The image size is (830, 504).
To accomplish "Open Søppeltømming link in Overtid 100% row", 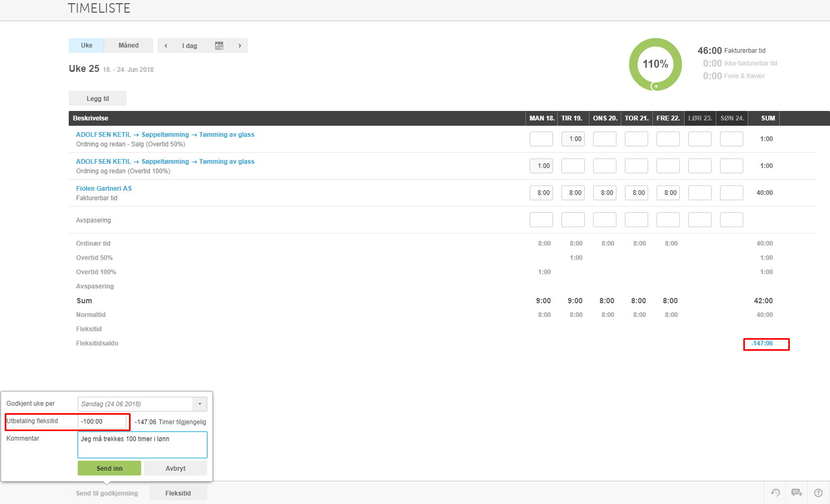I will tap(165, 162).
